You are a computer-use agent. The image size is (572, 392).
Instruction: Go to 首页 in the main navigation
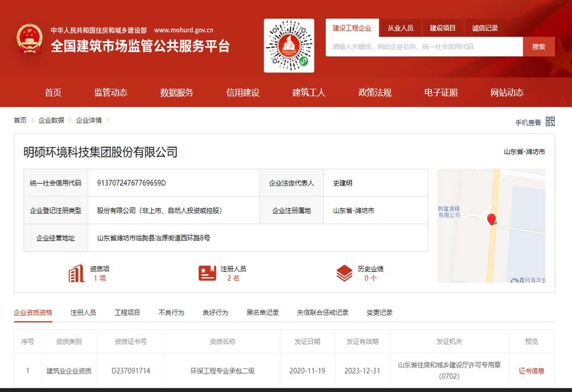click(53, 92)
